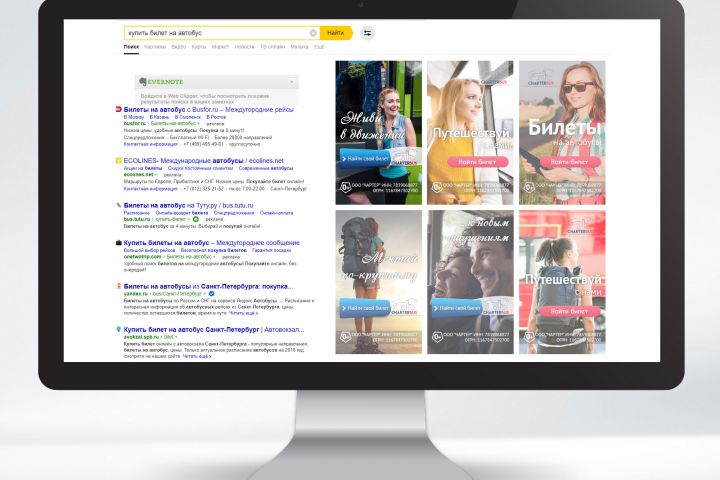Open the Маркет tab
720x480 pixels.
click(220, 47)
